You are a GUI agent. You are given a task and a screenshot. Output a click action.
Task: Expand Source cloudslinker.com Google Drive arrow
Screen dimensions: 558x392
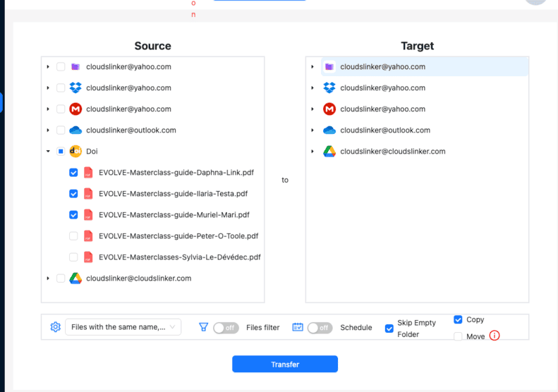[48, 278]
